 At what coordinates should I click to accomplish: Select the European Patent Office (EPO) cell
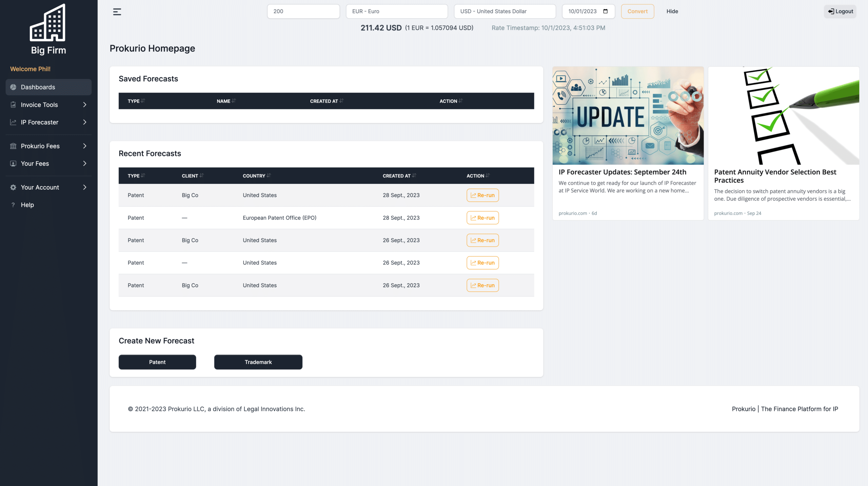tap(279, 218)
